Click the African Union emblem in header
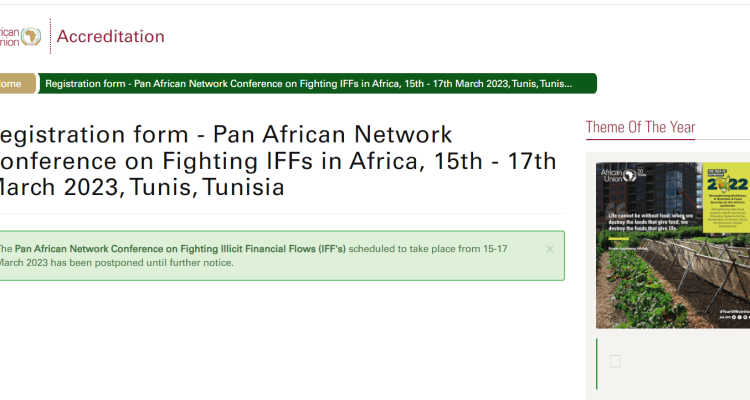750x400 pixels. pos(31,36)
